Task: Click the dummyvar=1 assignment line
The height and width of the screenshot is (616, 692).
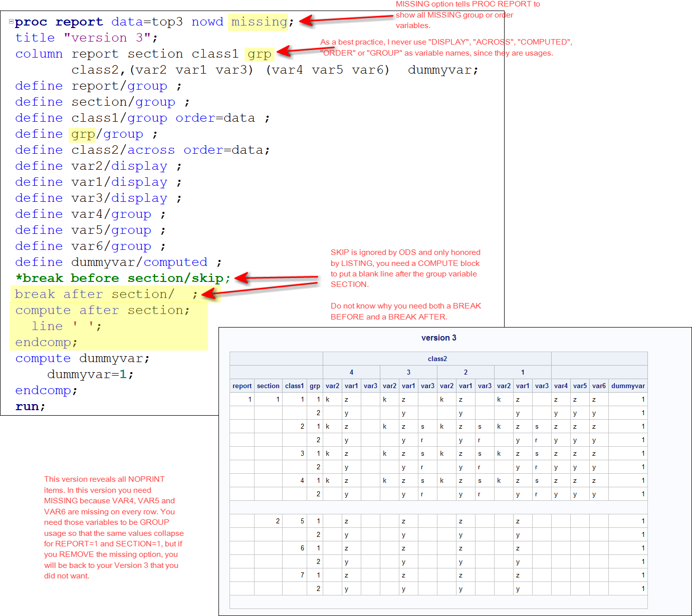Action: point(90,375)
